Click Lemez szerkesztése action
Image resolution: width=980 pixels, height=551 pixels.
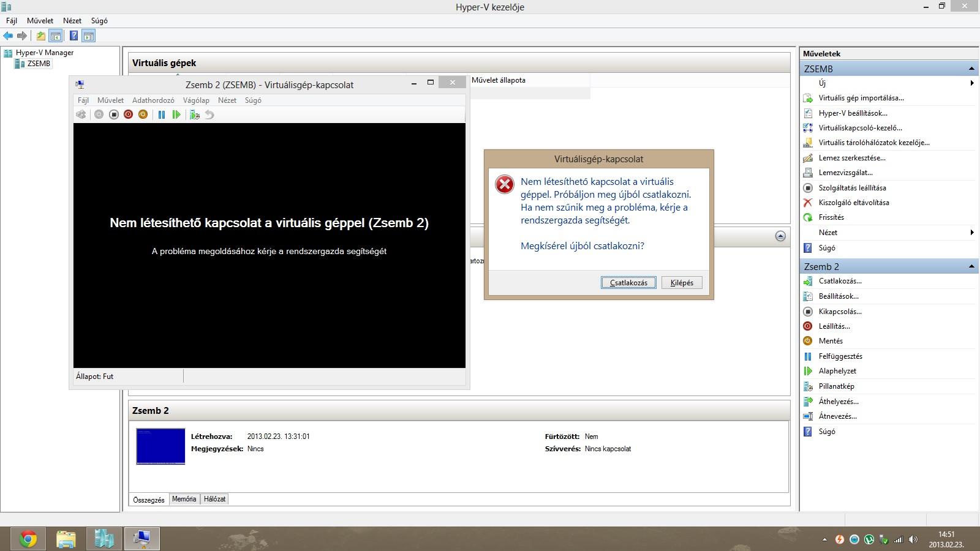point(852,158)
